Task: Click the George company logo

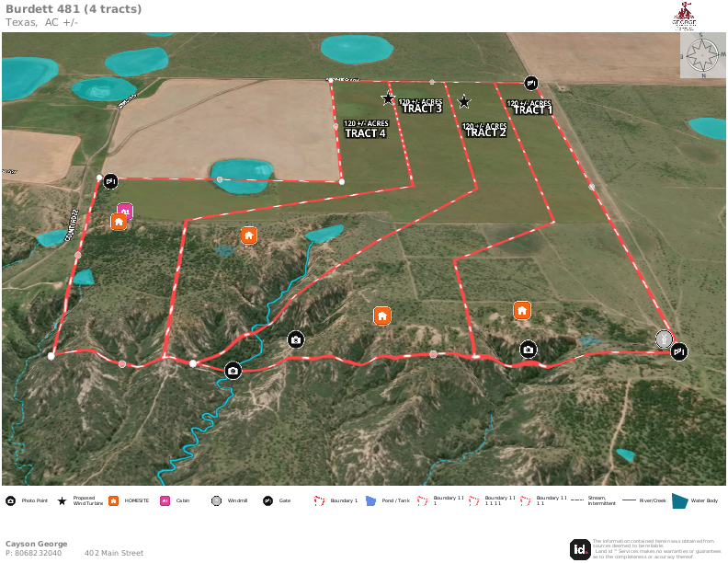Action: click(x=685, y=16)
